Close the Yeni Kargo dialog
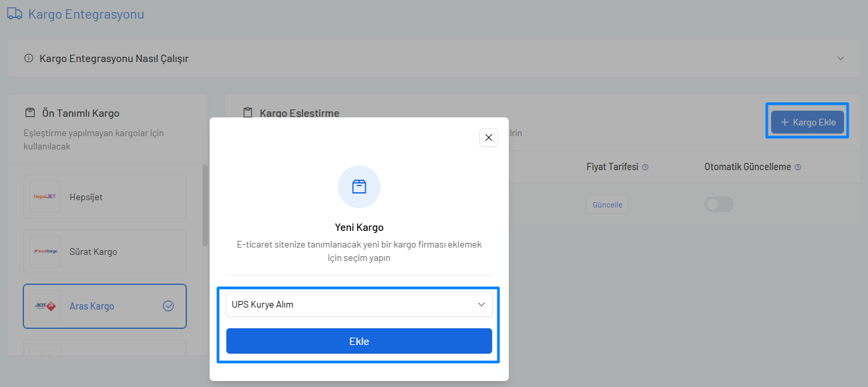The image size is (868, 387). (489, 137)
